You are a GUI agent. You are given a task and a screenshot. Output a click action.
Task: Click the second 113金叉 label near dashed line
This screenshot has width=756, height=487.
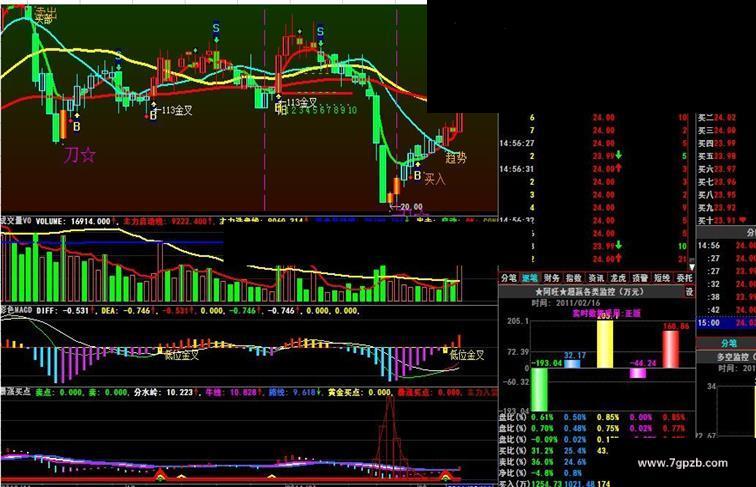pyautogui.click(x=302, y=102)
